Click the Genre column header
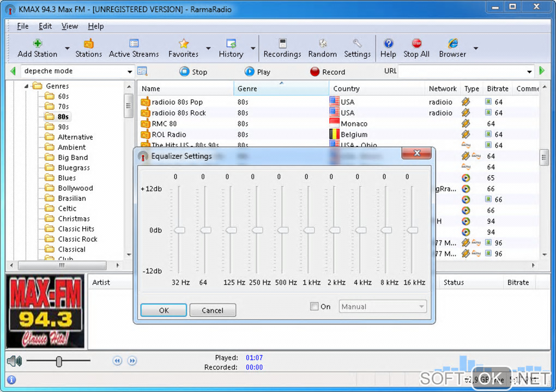 tap(281, 89)
